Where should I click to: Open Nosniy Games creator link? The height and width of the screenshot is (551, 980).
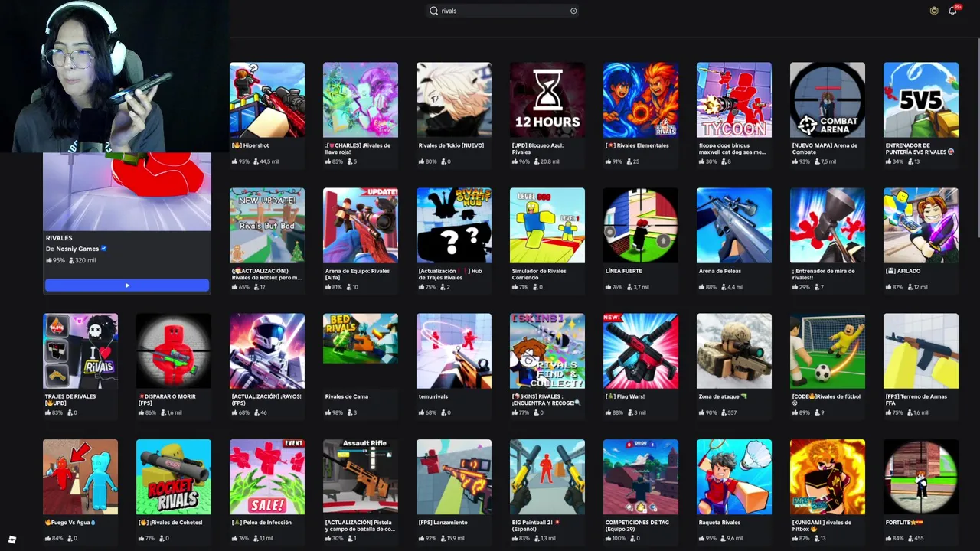[x=77, y=249]
